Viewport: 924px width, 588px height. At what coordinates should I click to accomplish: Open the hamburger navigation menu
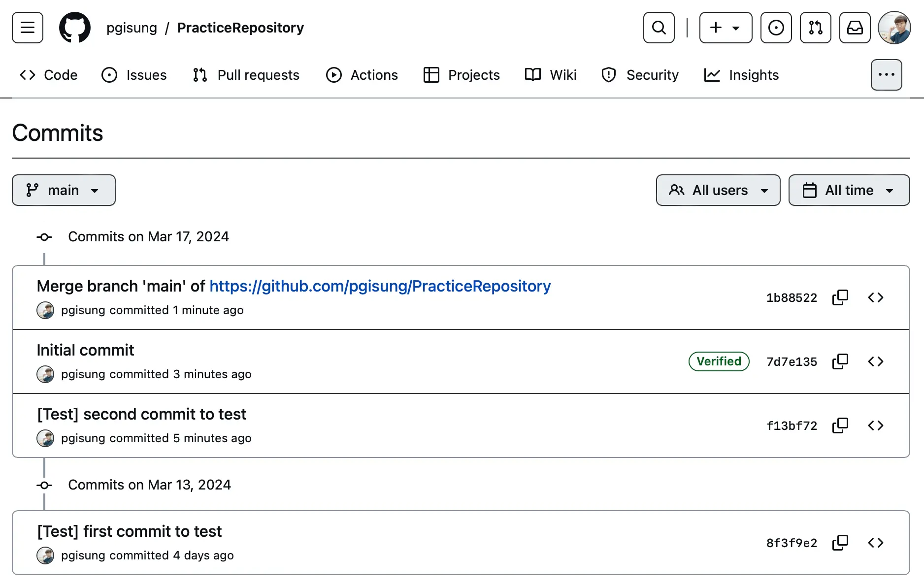28,28
